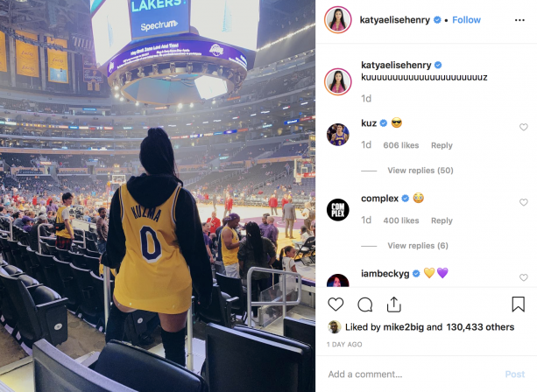Like the post with heart icon
The width and height of the screenshot is (537, 392).
[336, 304]
